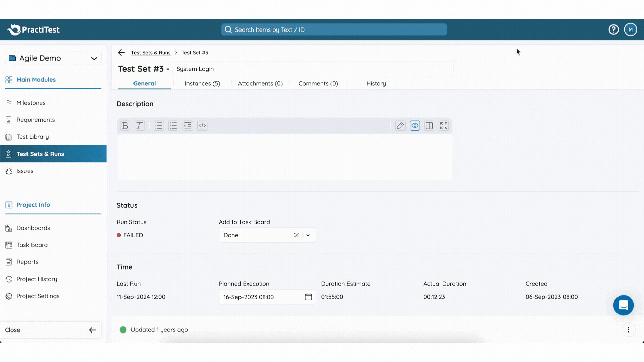This screenshot has width=644, height=362.
Task: Clear the Done task board value
Action: [296, 235]
